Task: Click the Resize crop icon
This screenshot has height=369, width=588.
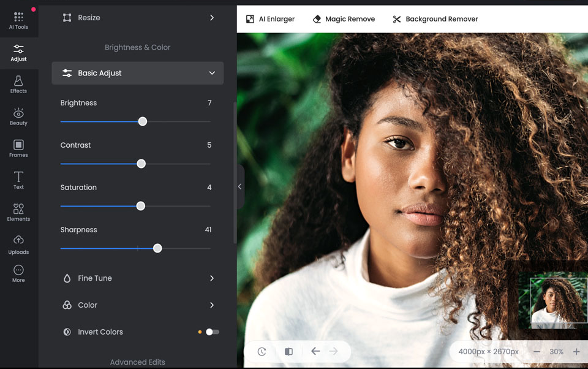Action: click(x=67, y=18)
